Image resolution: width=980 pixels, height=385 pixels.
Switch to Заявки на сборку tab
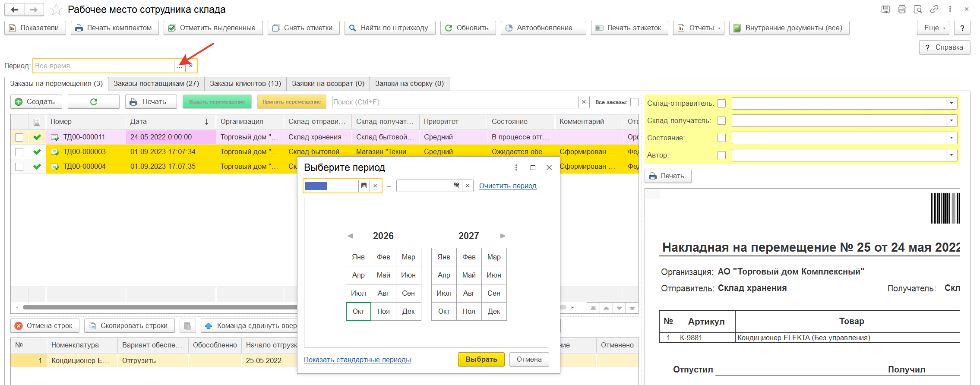[x=409, y=84]
